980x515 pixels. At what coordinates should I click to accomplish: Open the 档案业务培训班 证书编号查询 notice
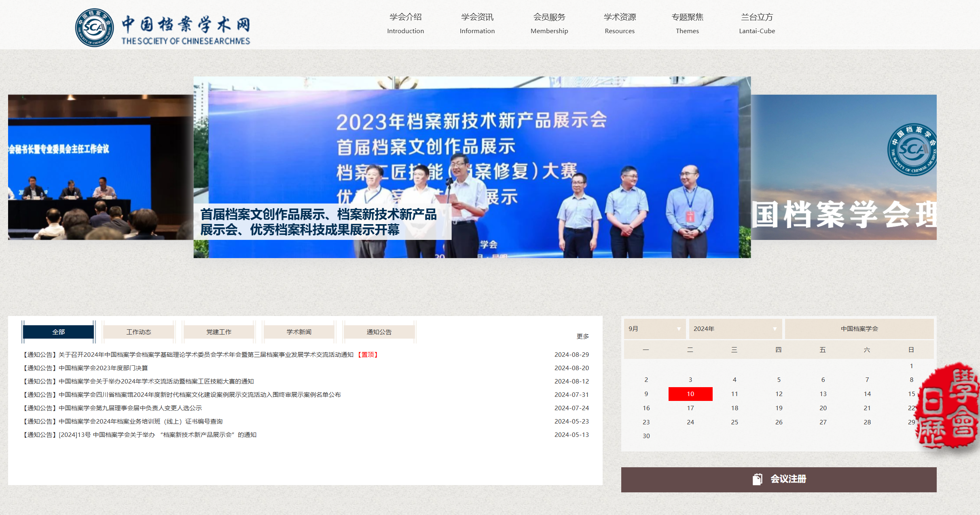click(x=123, y=421)
